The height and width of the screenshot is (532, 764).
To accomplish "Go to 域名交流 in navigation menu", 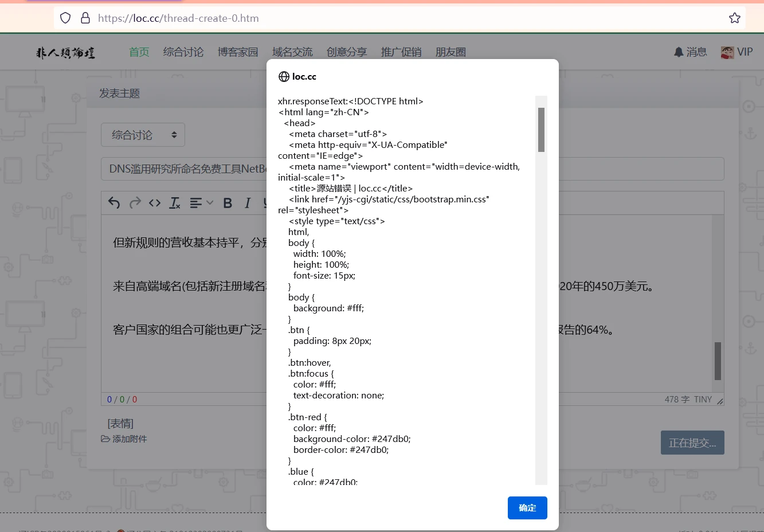I will (292, 52).
